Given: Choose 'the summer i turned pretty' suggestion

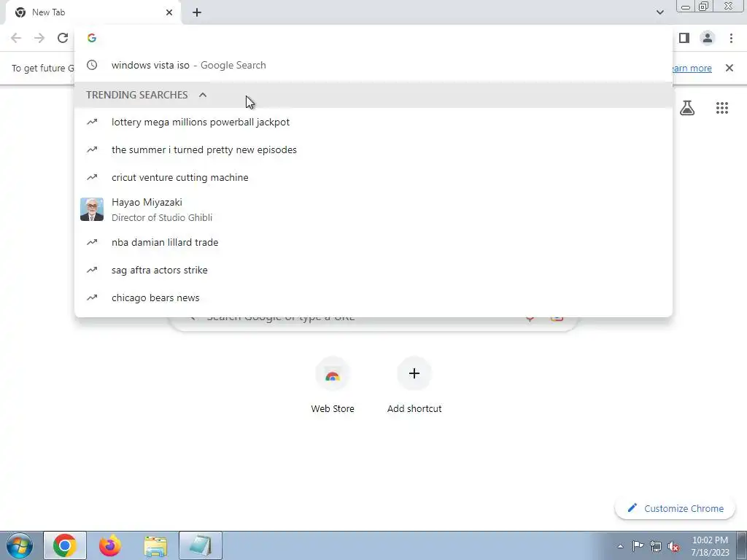Looking at the screenshot, I should pos(373,149).
